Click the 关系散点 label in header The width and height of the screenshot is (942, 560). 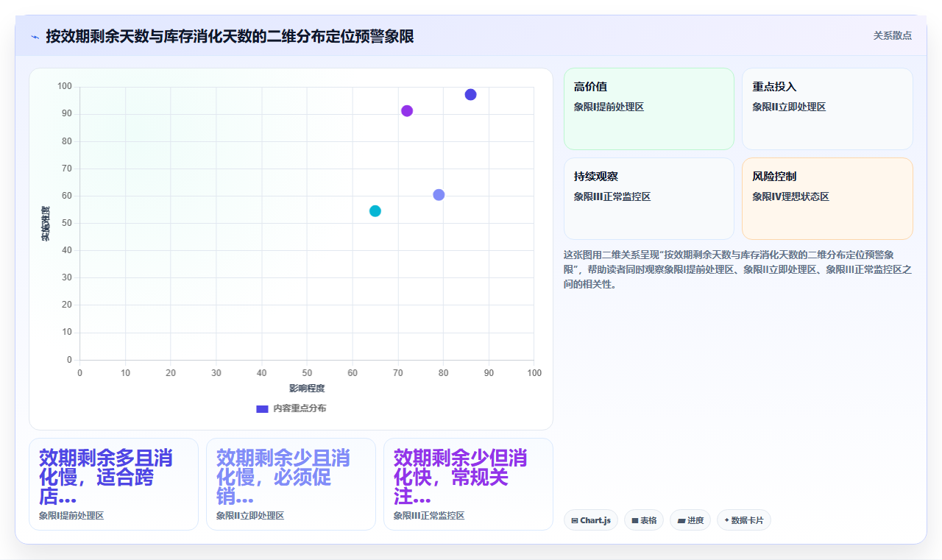(x=893, y=35)
